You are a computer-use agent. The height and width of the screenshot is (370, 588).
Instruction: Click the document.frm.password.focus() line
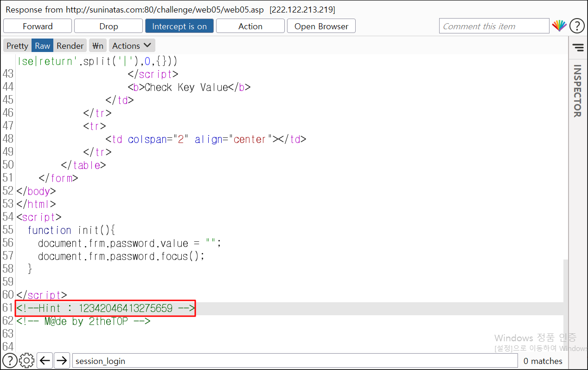coord(121,256)
